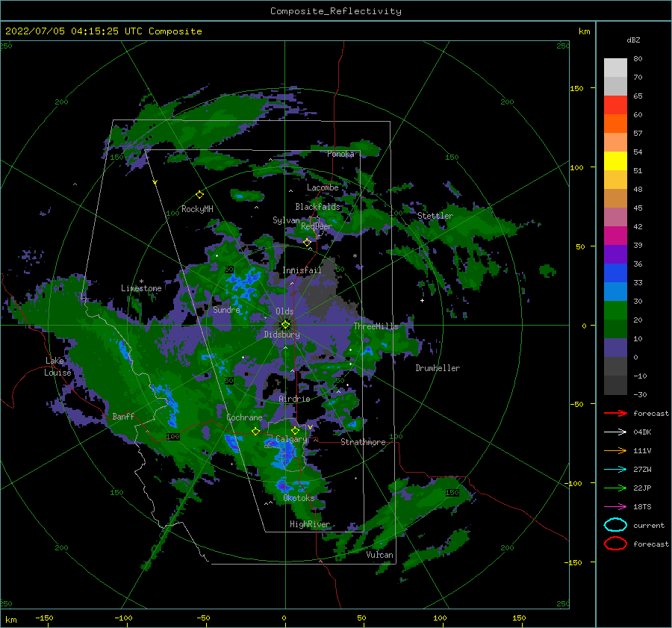
Task: Click the Lake Louise map label
Action: (x=57, y=367)
